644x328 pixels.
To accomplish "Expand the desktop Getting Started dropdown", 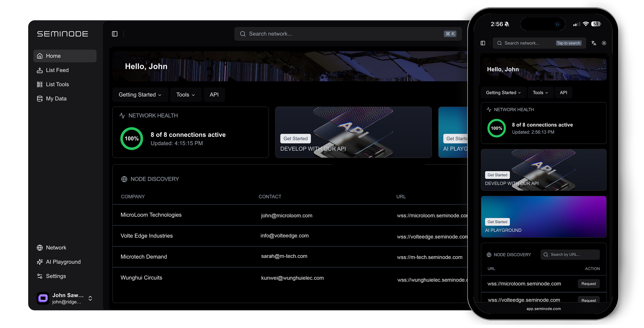I will [140, 95].
